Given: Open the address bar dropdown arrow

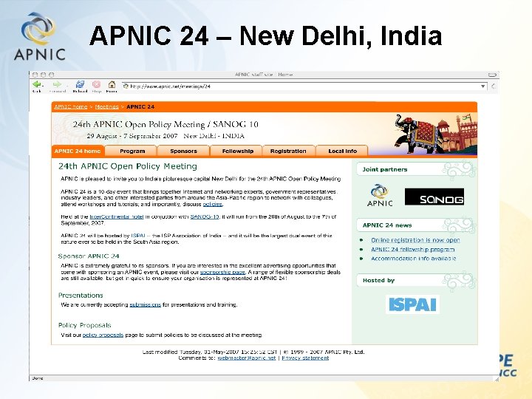Looking at the screenshot, I should pyautogui.click(x=482, y=86).
